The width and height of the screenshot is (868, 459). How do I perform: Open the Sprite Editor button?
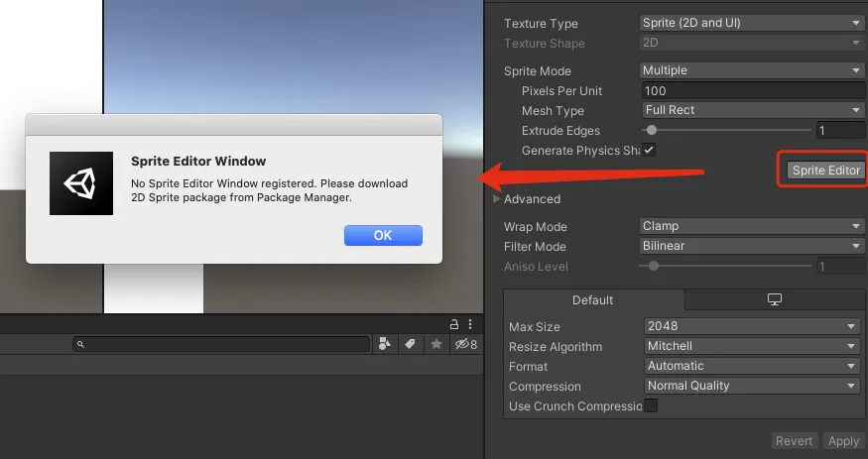click(825, 171)
